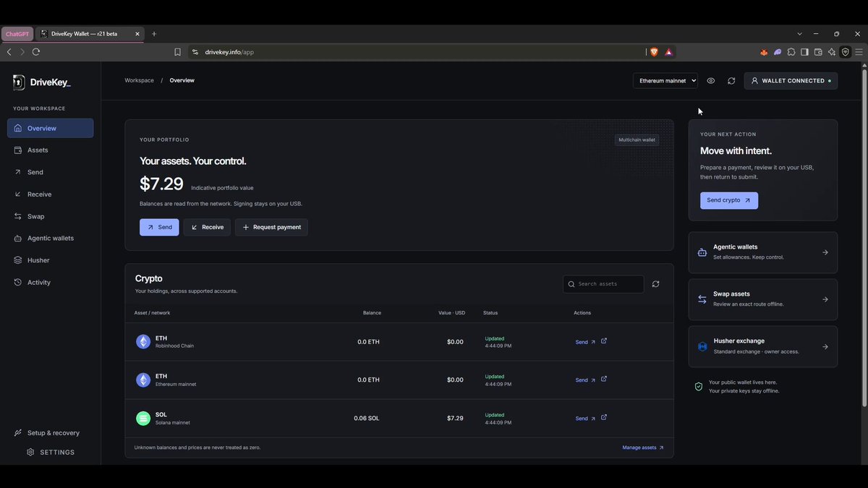
Task: Open Receive in the sidebar
Action: tap(51, 194)
